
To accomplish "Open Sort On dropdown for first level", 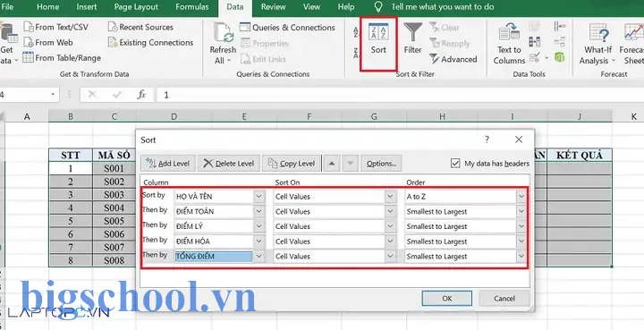I will pos(390,196).
